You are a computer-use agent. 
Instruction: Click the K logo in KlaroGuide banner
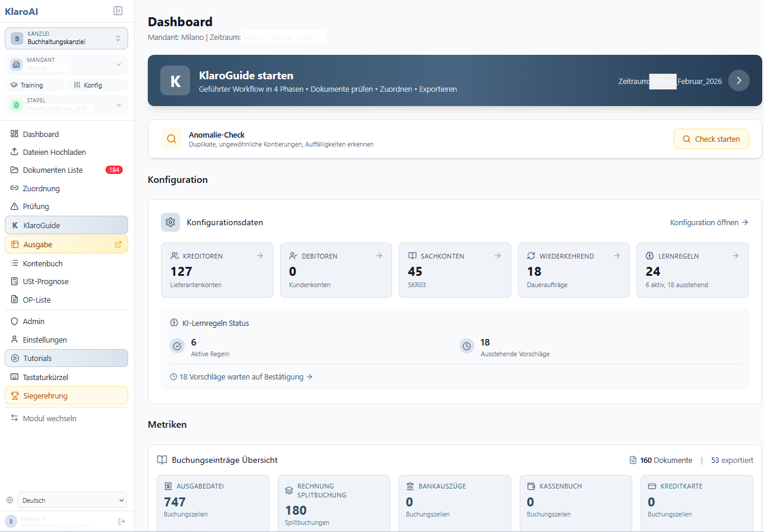[x=175, y=80]
